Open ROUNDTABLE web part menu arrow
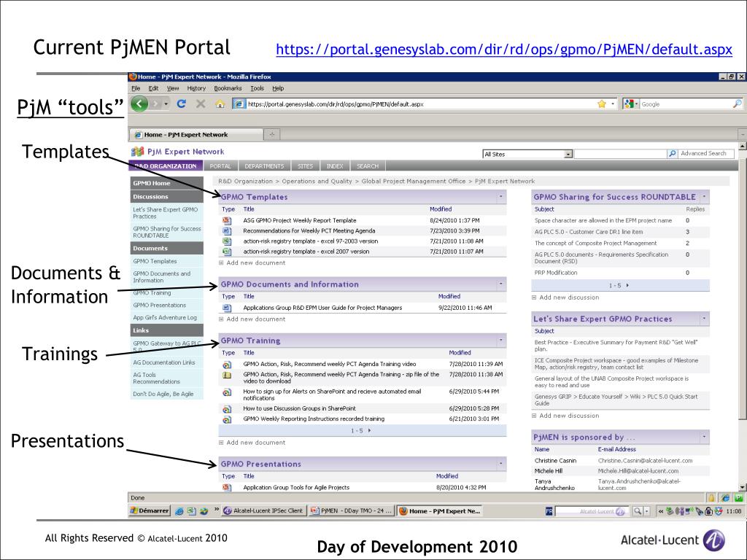The width and height of the screenshot is (747, 560). tap(704, 196)
